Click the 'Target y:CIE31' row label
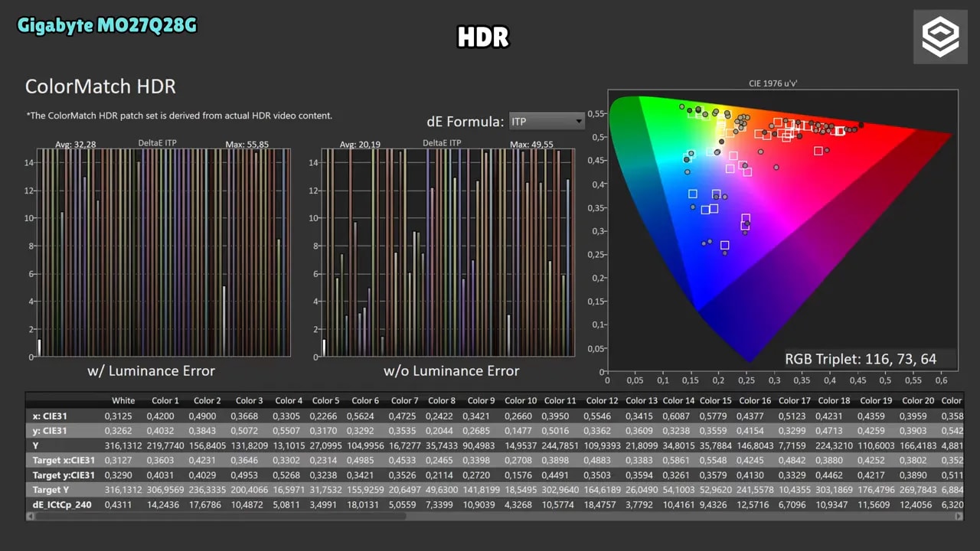 (x=64, y=475)
